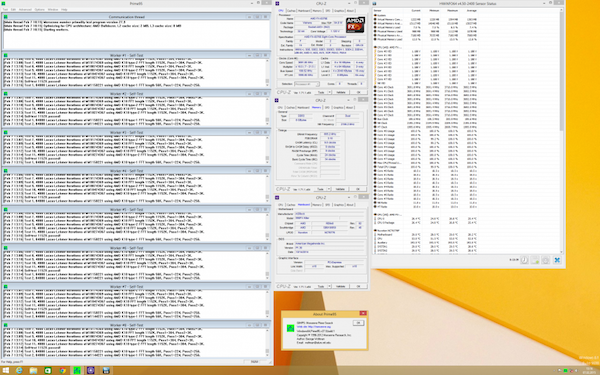
Task: Select Memory tab in CPU-Z window showing Mainboard
Action: pyautogui.click(x=317, y=205)
